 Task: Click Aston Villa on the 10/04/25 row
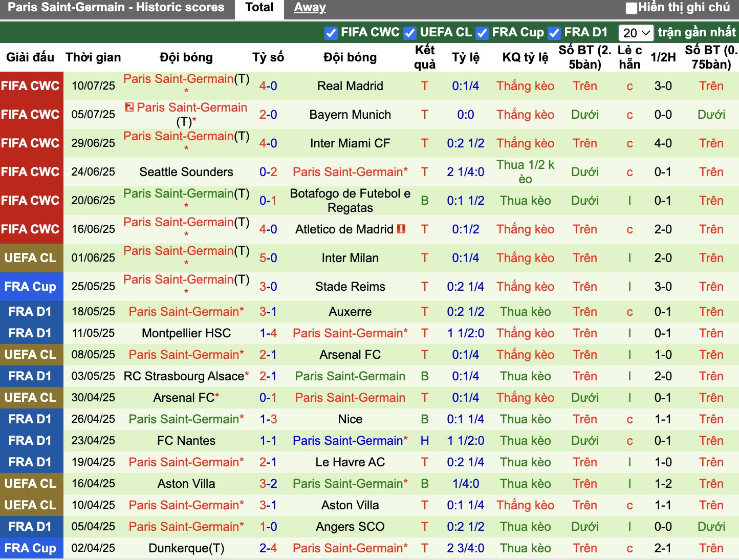click(350, 505)
